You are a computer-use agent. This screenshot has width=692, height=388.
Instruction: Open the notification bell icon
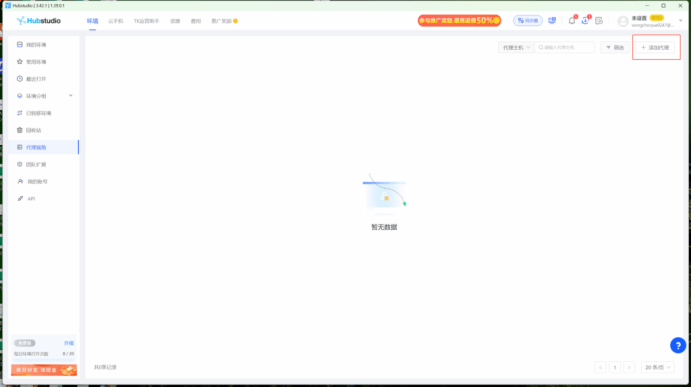572,21
